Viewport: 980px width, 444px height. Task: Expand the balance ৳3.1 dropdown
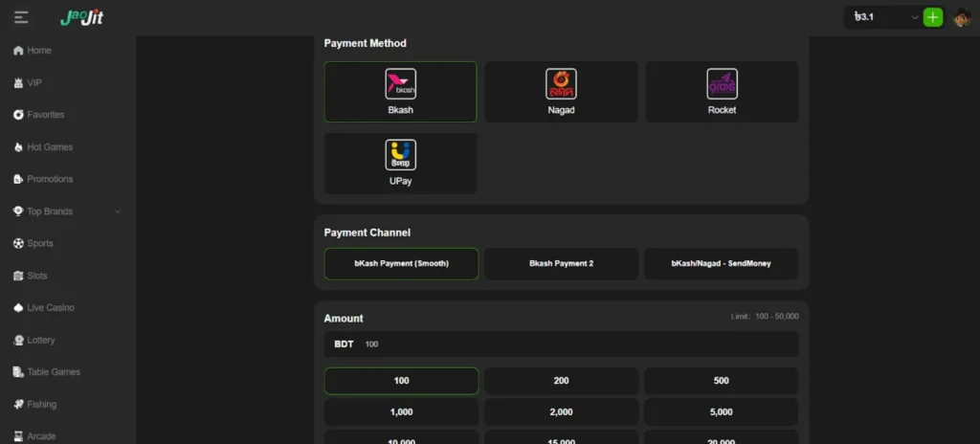click(x=914, y=17)
